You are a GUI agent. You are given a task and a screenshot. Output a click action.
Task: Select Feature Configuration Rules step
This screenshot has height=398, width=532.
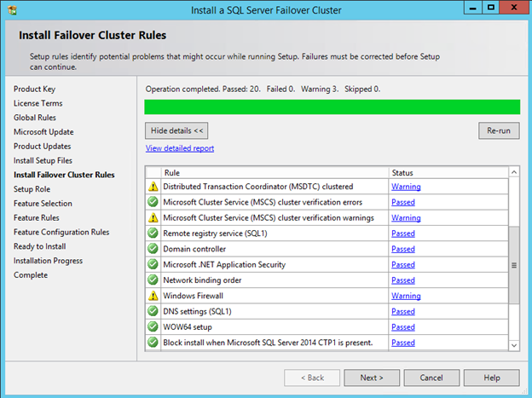click(x=61, y=232)
